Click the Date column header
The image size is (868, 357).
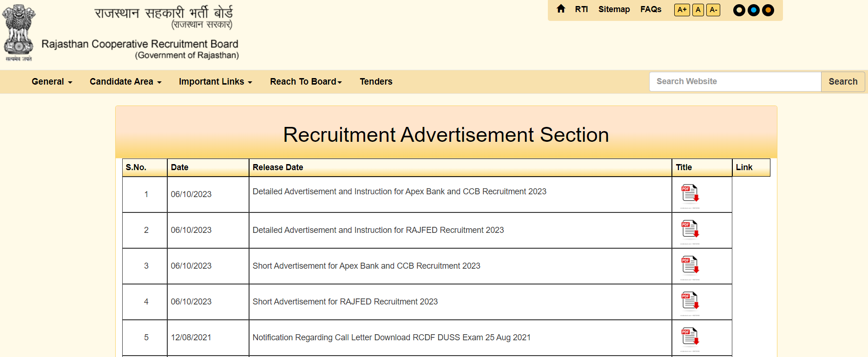click(208, 167)
